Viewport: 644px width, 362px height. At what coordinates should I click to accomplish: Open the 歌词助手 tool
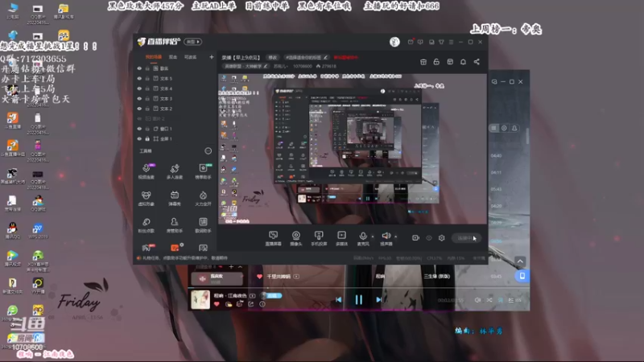[x=203, y=225]
